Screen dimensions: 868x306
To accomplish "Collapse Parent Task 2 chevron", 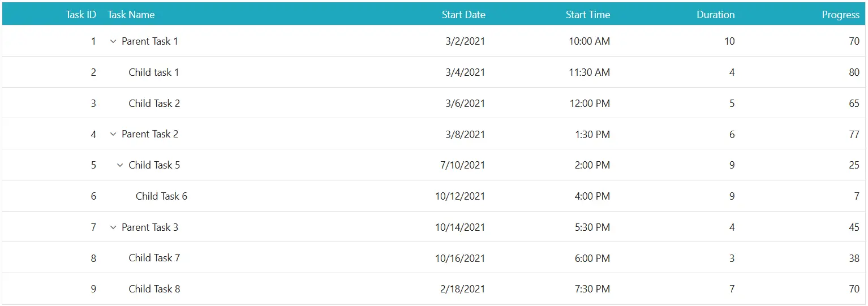I will (113, 134).
